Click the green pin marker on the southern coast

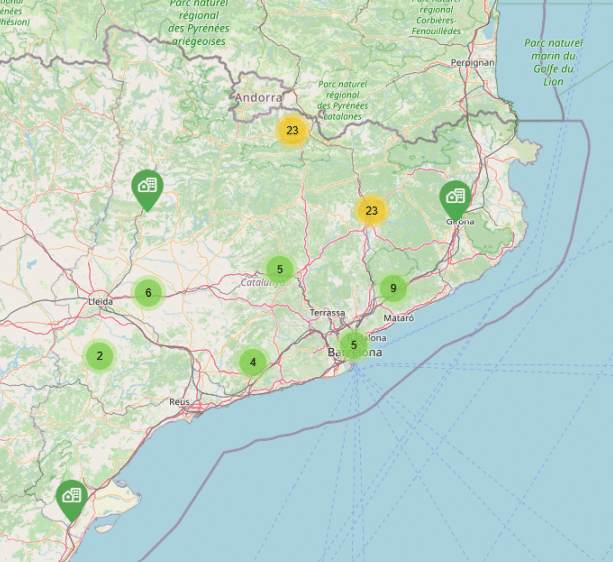(71, 496)
